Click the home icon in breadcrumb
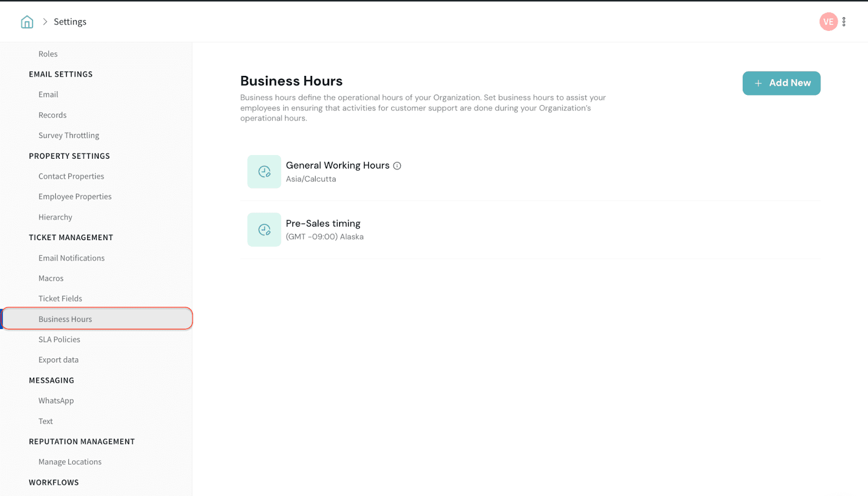The width and height of the screenshot is (868, 496). pos(27,22)
